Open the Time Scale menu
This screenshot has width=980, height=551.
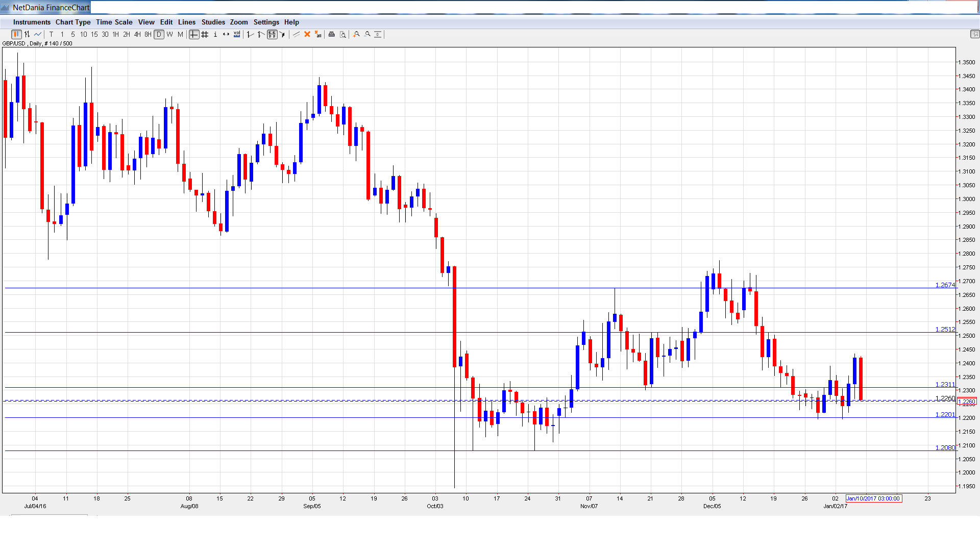pos(114,22)
